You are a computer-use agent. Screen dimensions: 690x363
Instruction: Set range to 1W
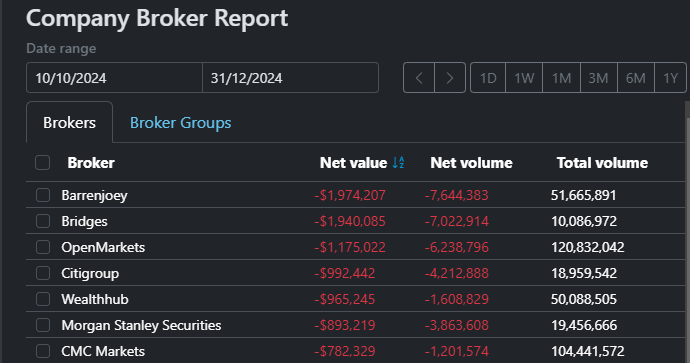[524, 78]
